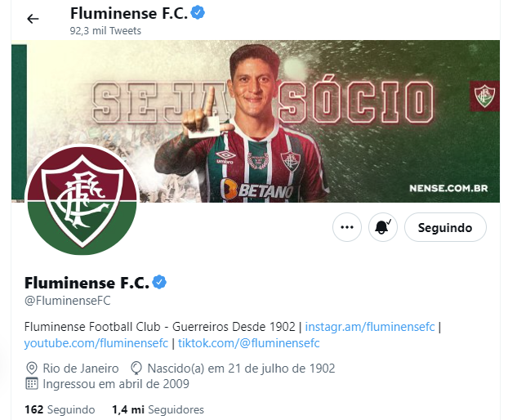Viewport: 508px width, 420px height.
Task: Open the tiktok.com/@fluminensefc link
Action: 249,343
